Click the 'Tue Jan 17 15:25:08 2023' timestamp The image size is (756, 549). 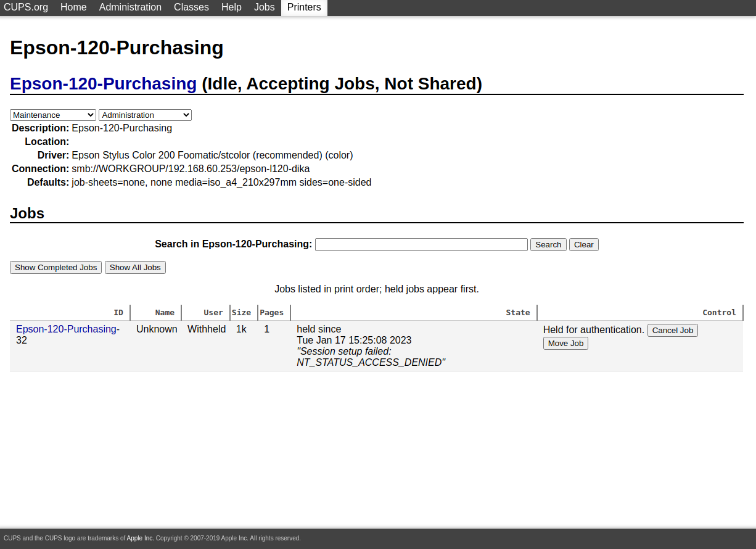pyautogui.click(x=354, y=340)
